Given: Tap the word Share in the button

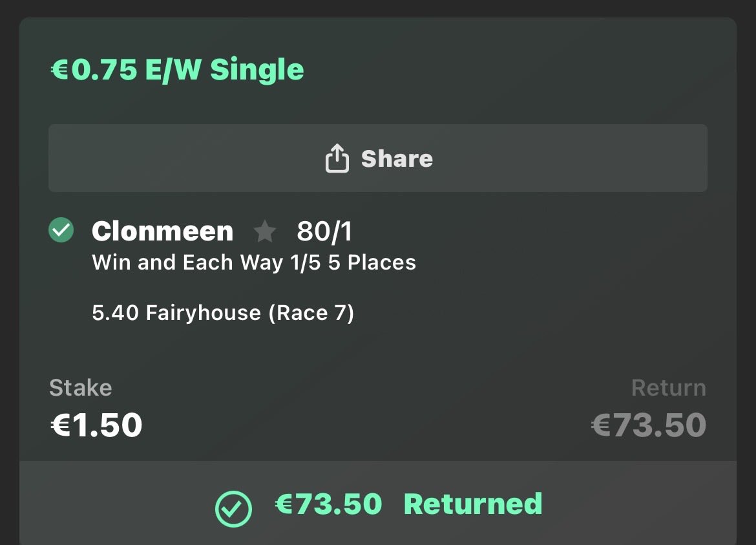Looking at the screenshot, I should point(397,158).
